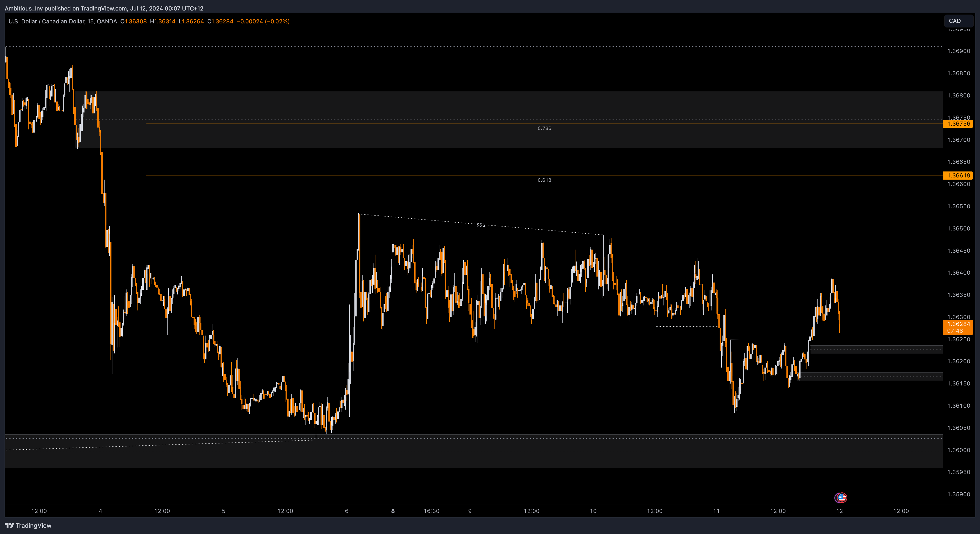Viewport: 980px width, 534px height.
Task: Click the low value L1.36264
Action: [191, 21]
